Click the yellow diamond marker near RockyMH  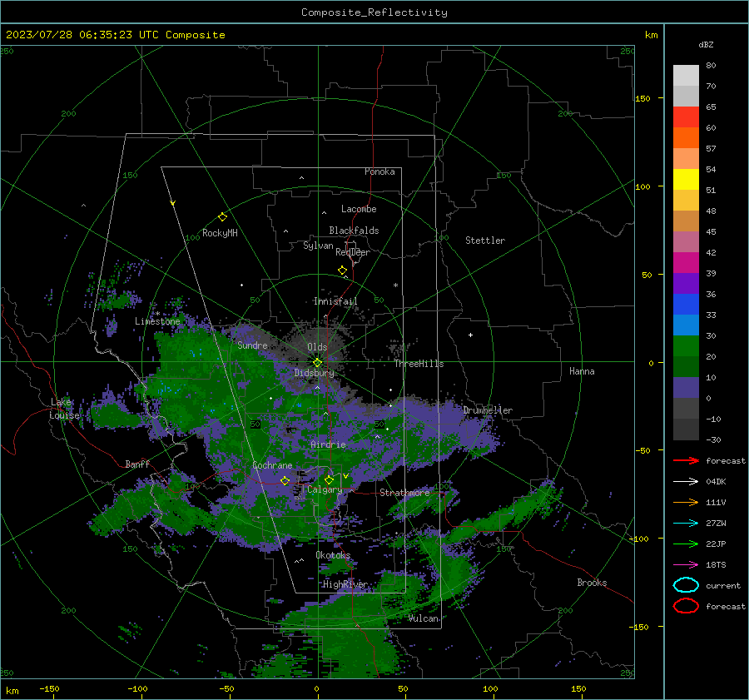[x=222, y=217]
